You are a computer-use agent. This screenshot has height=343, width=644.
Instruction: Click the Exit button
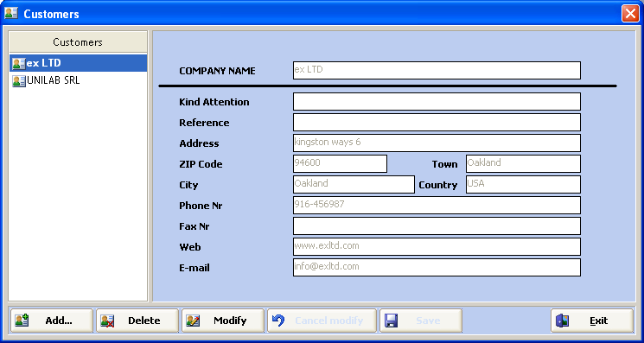592,321
